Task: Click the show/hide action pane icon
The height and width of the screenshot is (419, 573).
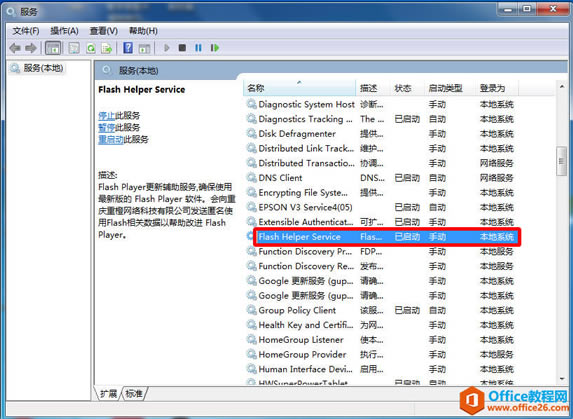Action: (144, 48)
